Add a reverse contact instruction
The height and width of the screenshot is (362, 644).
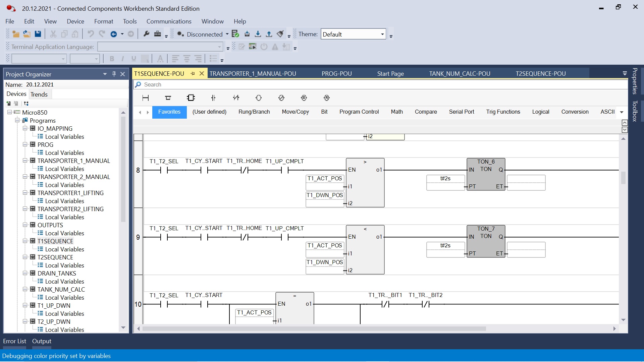(236, 98)
